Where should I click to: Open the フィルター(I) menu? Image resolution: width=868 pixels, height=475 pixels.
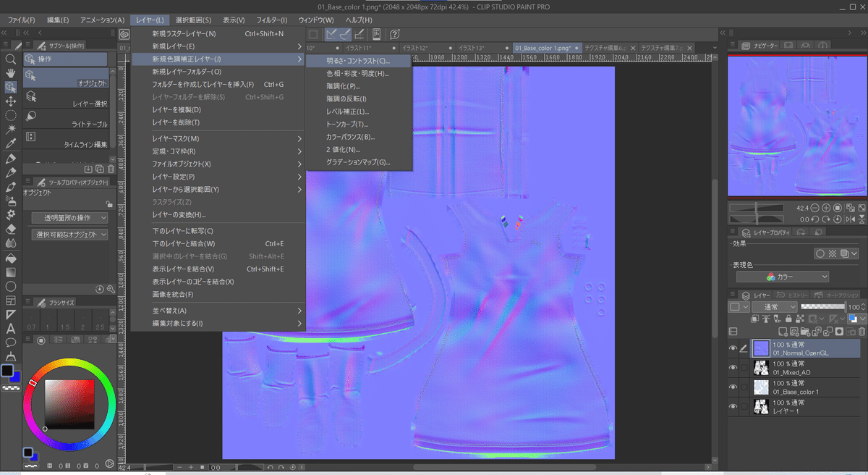tap(271, 20)
